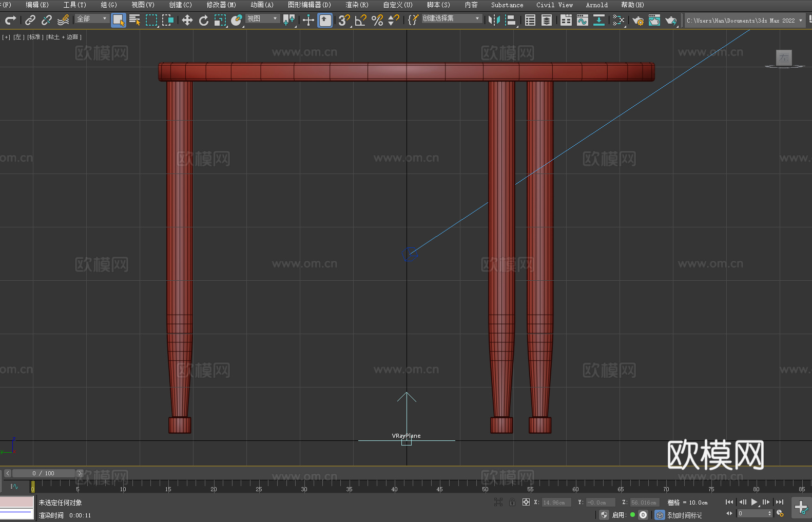Toggle the Scene Explorer icon
The image size is (812, 522).
530,20
